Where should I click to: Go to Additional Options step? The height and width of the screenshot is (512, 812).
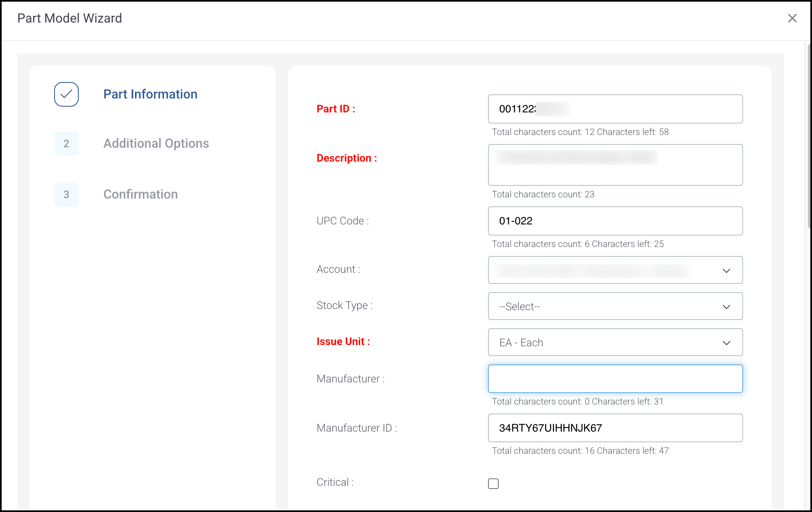coord(156,144)
